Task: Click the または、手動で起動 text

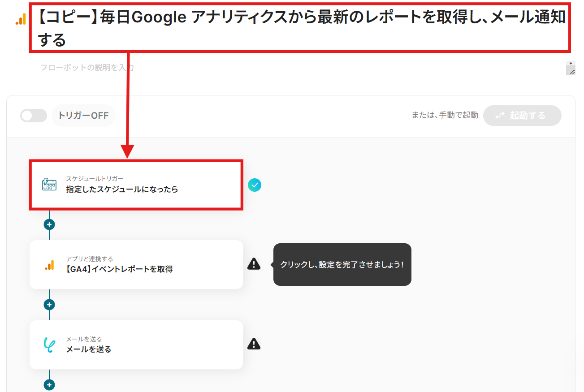Action: [445, 115]
